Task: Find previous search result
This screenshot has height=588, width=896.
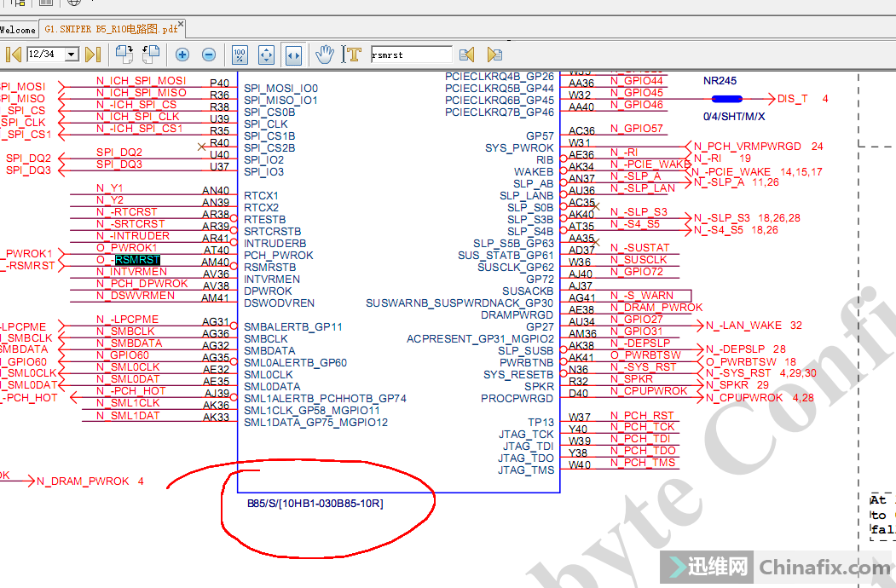Action: pos(466,55)
